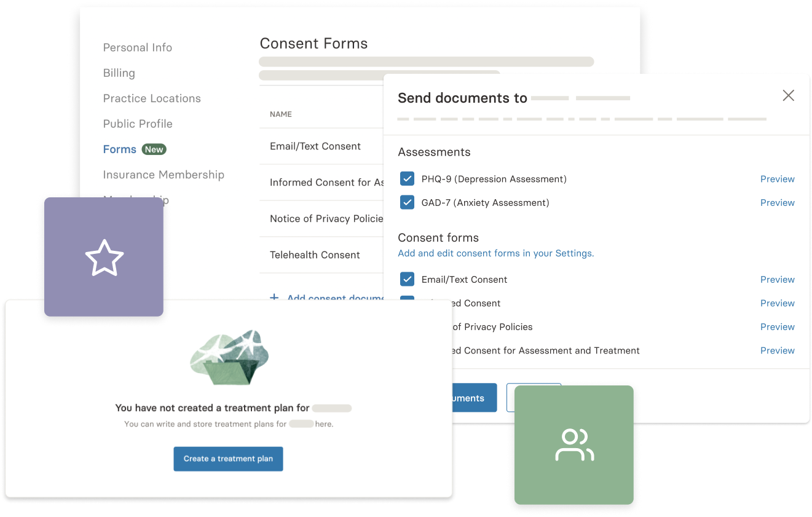Viewport: 812px width, 517px height.
Task: Click the gem illustration above the treatment message
Action: pos(228,358)
